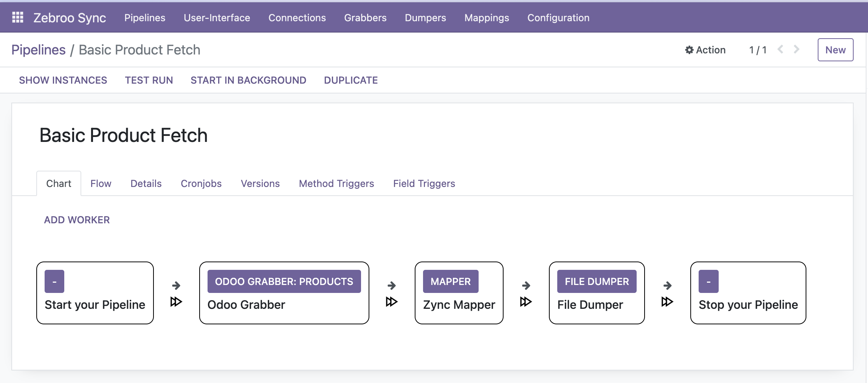Click fast-forward icon after File Dumper card
The image size is (868, 383).
[x=667, y=302]
